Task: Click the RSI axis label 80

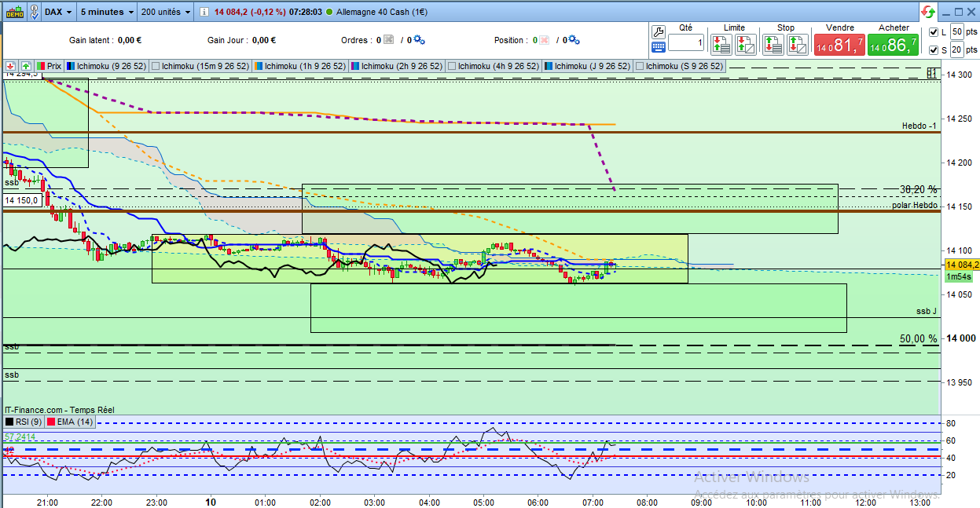Action: (x=950, y=424)
